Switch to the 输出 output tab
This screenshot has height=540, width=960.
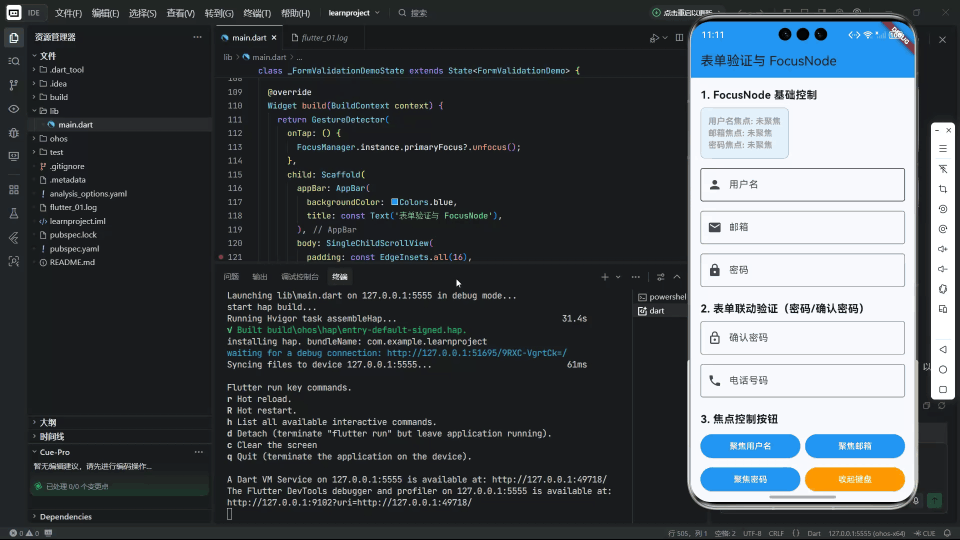[260, 277]
